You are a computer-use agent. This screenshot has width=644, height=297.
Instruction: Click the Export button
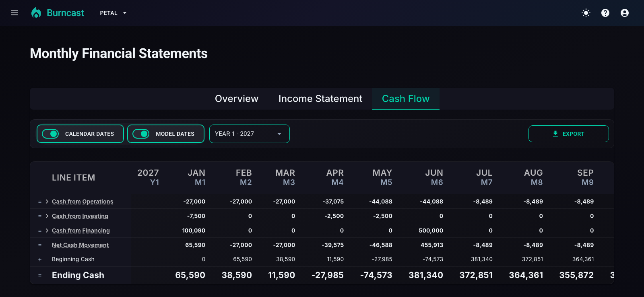point(569,134)
